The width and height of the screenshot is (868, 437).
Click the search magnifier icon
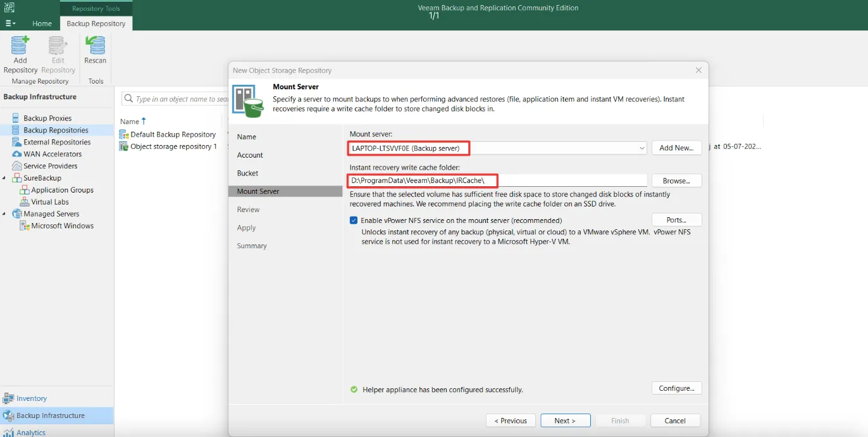128,99
